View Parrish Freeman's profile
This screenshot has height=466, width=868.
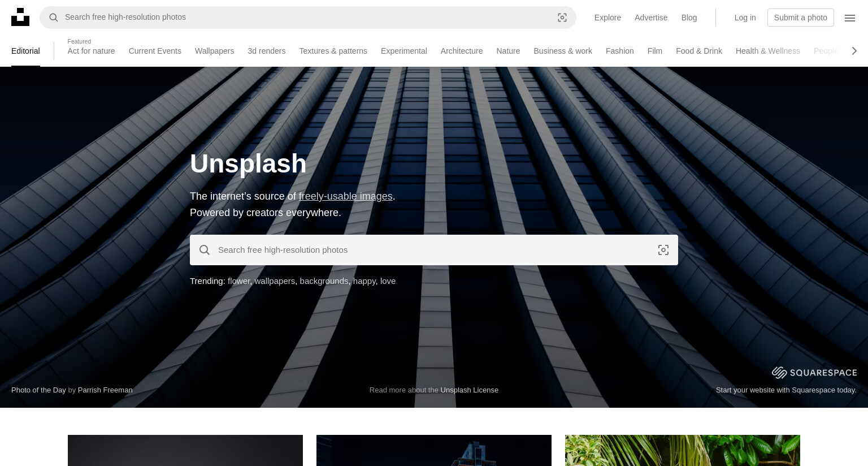click(x=105, y=390)
